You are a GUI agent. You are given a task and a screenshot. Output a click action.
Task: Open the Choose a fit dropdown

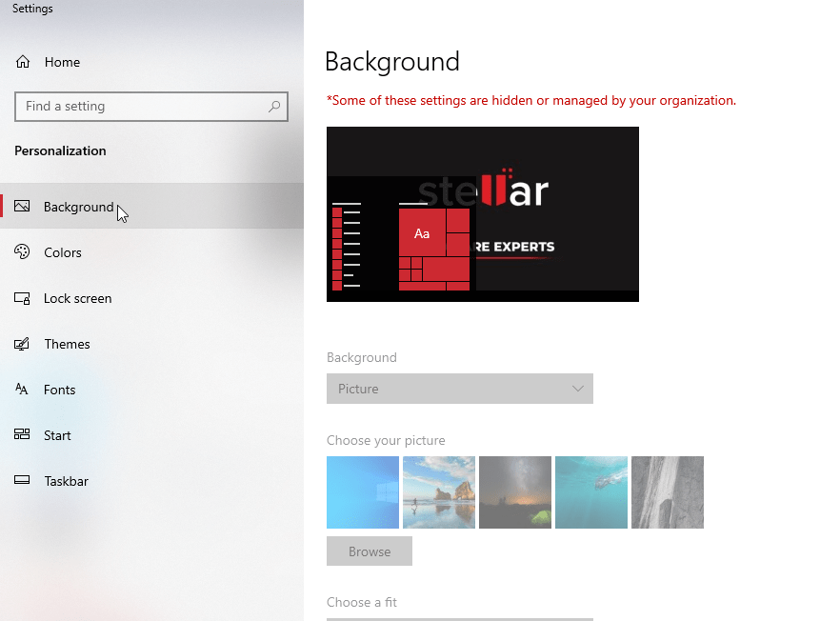460,617
